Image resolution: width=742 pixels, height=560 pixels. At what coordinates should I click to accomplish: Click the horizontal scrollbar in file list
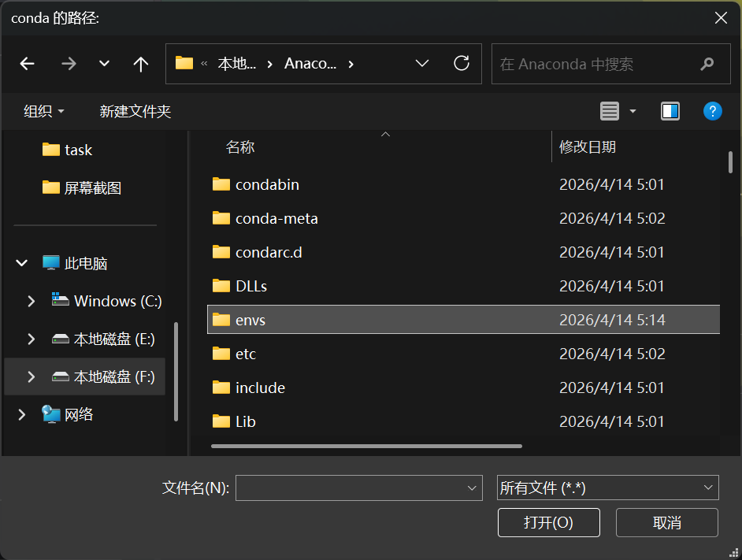tap(366, 446)
